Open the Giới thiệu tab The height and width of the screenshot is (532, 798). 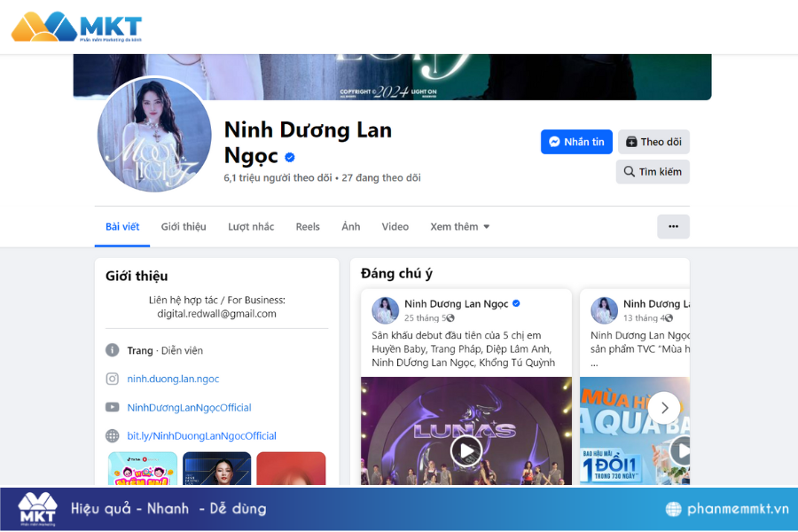[184, 227]
